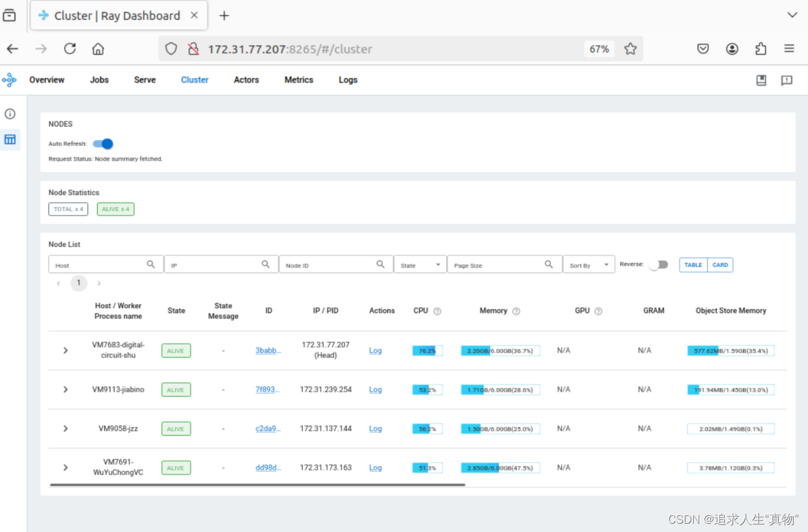Image resolution: width=808 pixels, height=532 pixels.
Task: Open the Sort By dropdown
Action: tap(589, 265)
